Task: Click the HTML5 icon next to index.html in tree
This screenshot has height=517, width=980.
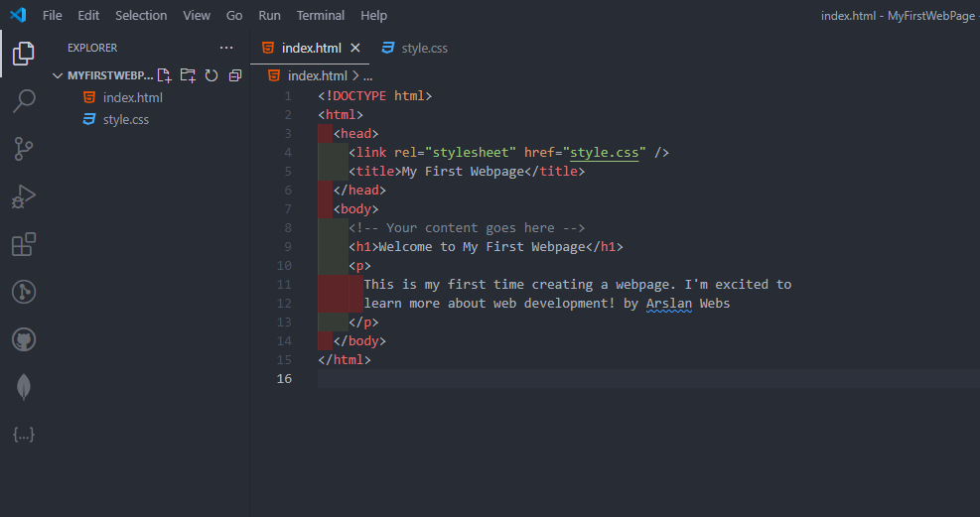Action: (89, 97)
